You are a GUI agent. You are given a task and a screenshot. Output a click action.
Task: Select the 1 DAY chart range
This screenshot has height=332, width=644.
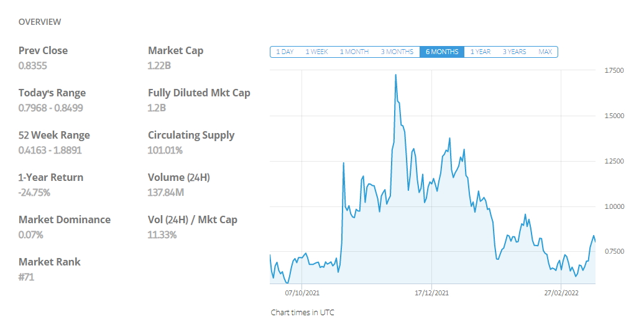(285, 52)
